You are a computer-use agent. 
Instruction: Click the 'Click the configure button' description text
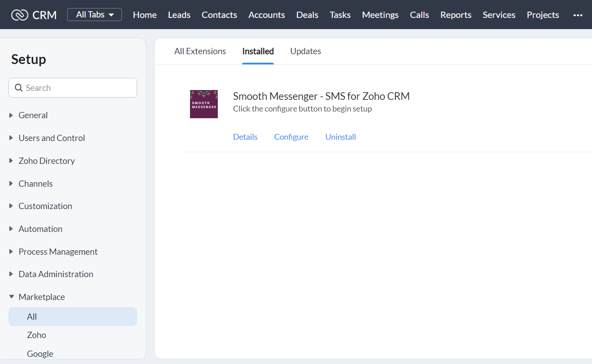[302, 109]
